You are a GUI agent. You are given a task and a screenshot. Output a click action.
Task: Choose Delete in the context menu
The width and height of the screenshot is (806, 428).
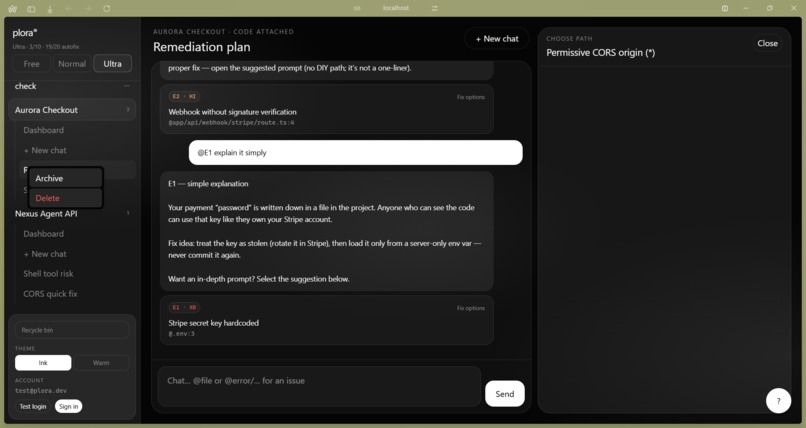click(x=66, y=198)
